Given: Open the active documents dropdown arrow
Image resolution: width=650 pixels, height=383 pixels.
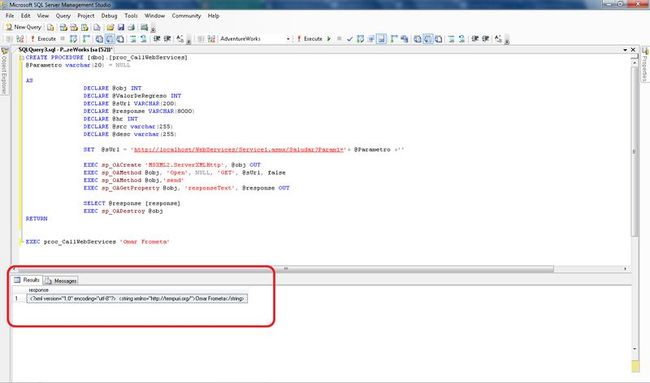Looking at the screenshot, I should click(x=625, y=50).
